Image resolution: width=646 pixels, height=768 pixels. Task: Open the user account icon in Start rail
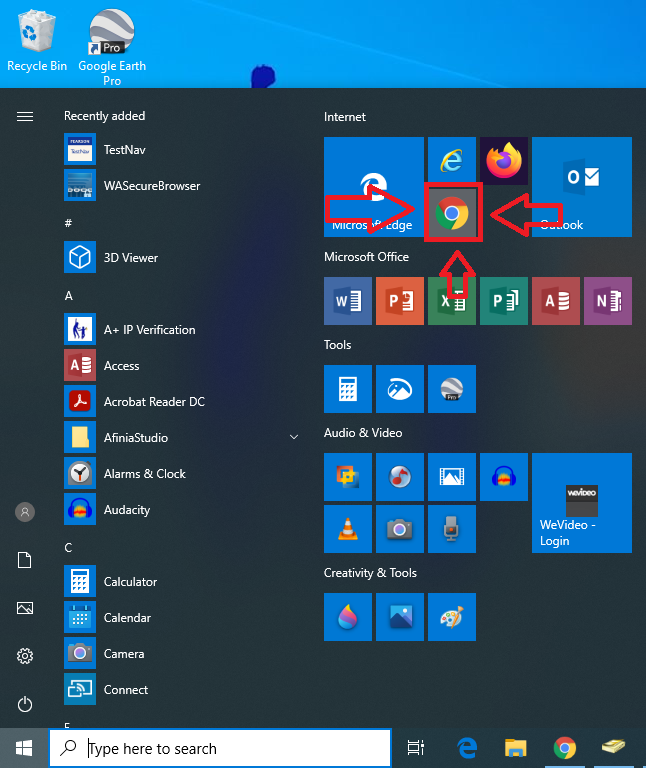click(25, 512)
